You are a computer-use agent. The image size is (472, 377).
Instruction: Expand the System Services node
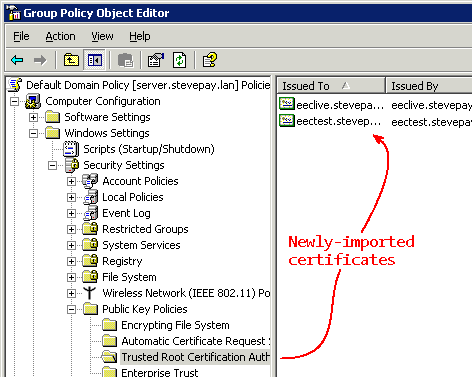tap(71, 245)
